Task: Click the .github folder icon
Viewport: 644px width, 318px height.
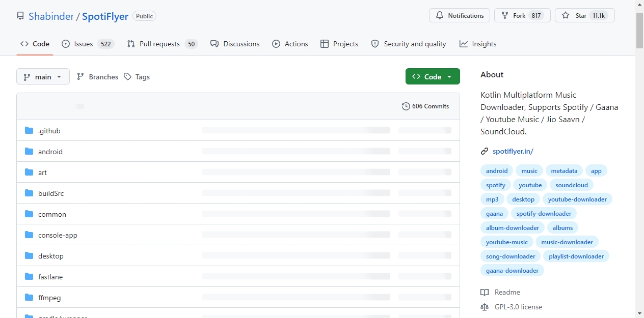Action: (29, 131)
